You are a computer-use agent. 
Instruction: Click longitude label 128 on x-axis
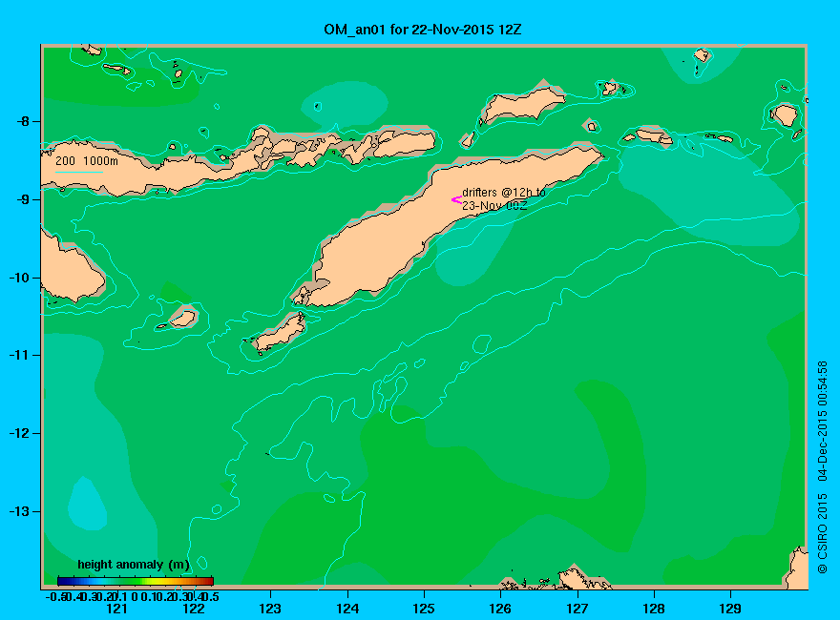(x=654, y=609)
